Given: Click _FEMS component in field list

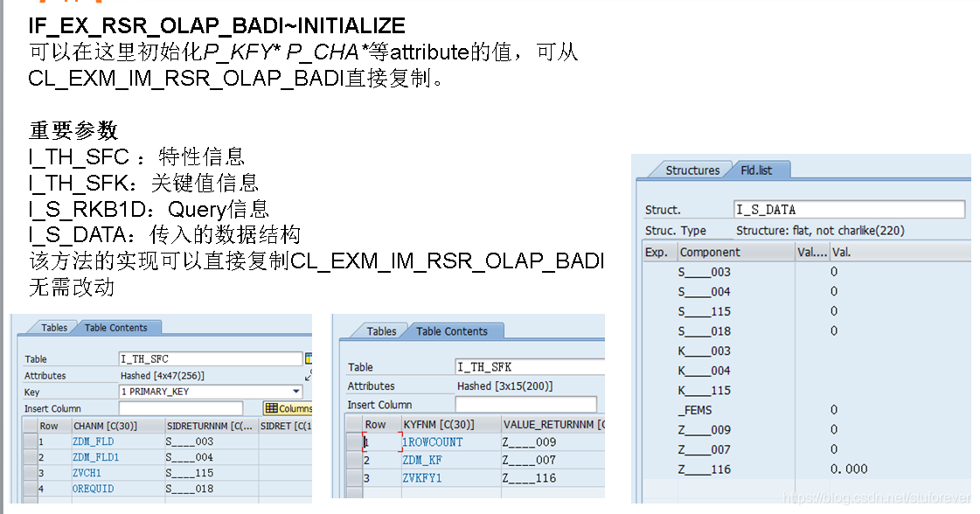Looking at the screenshot, I should click(695, 410).
